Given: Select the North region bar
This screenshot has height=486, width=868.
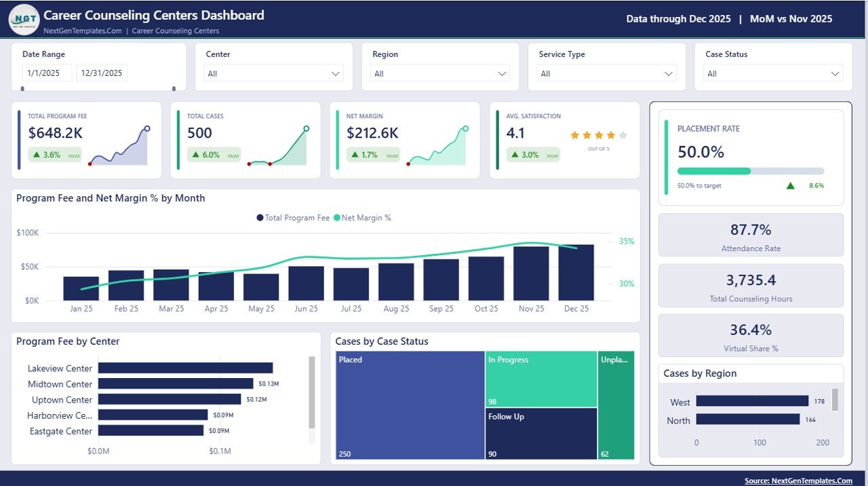Looking at the screenshot, I should click(748, 419).
